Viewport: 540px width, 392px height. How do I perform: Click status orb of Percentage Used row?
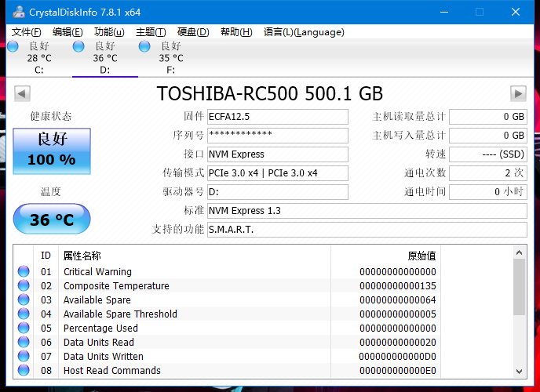click(x=24, y=328)
